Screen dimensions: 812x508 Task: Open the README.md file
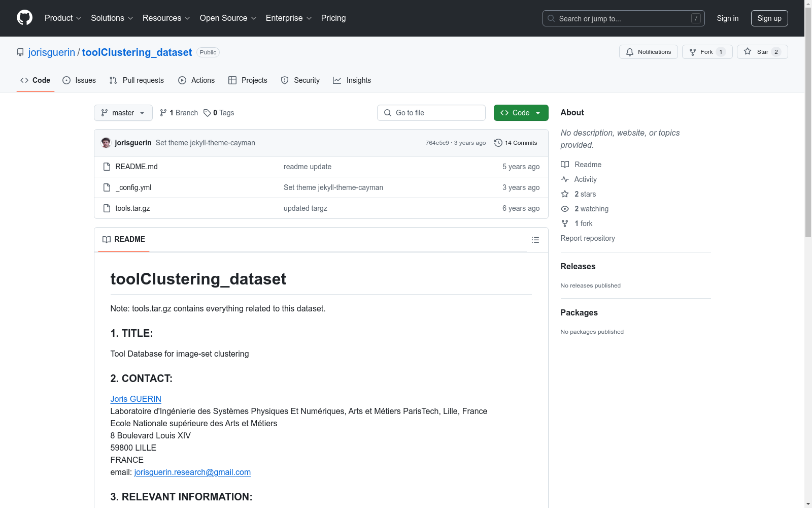tap(137, 167)
